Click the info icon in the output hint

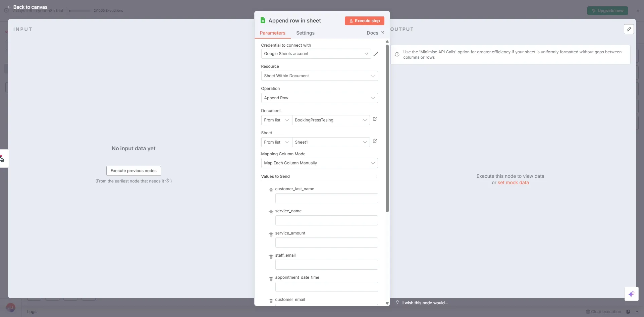397,54
